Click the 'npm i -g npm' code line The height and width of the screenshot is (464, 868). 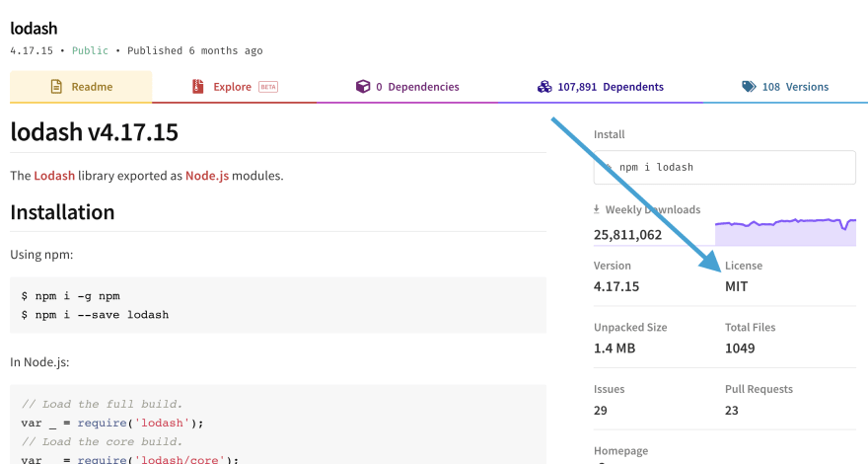pos(70,296)
